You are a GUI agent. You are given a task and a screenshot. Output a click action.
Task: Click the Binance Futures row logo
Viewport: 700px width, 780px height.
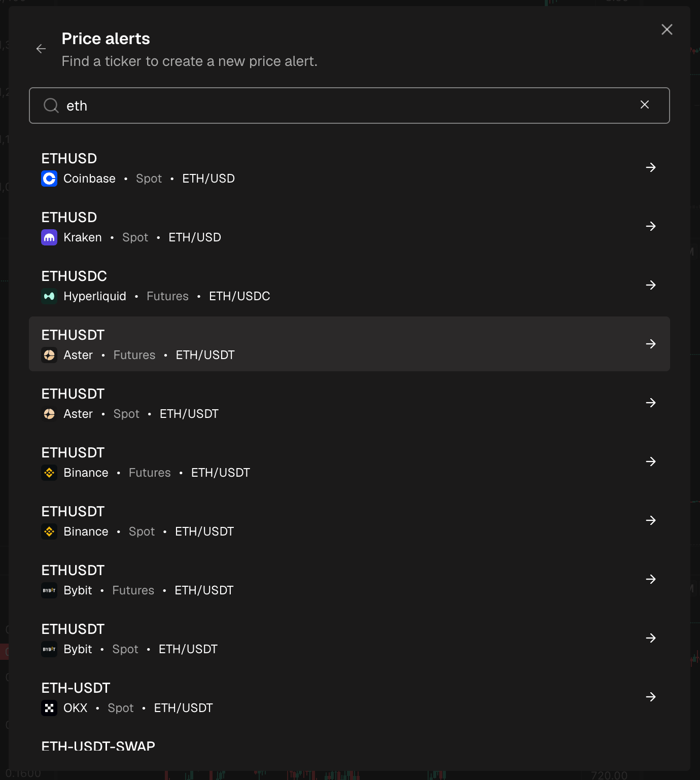(49, 473)
